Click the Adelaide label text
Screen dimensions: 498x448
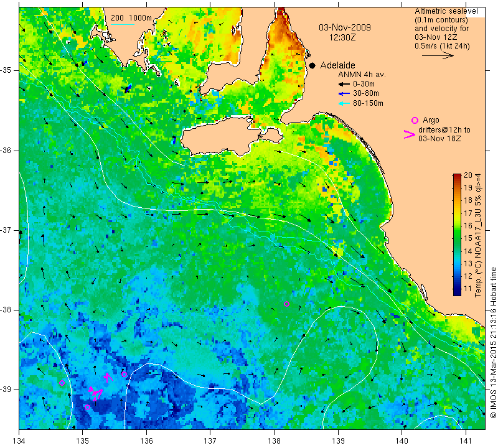[x=337, y=65]
